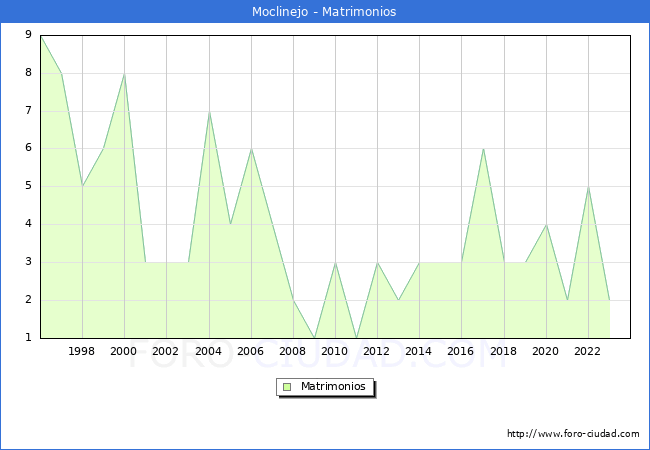Click the 2010 peak data point at 3
Screen dimensions: 650x450
click(x=335, y=263)
